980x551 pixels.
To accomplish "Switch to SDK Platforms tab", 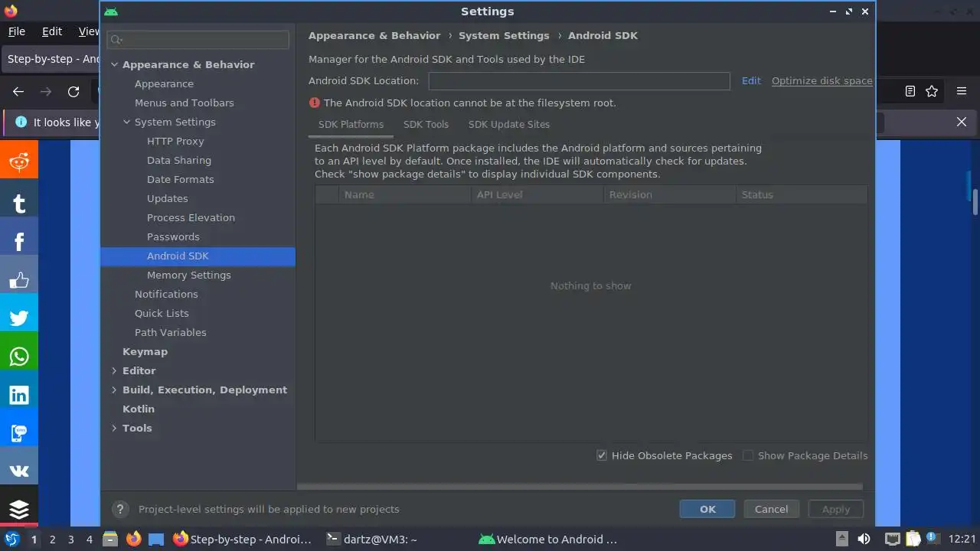I will pos(351,124).
